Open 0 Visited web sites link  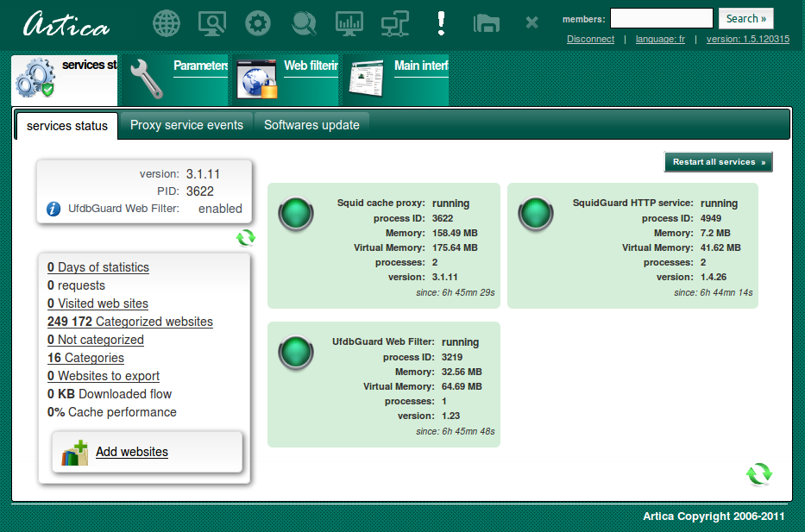(x=97, y=304)
